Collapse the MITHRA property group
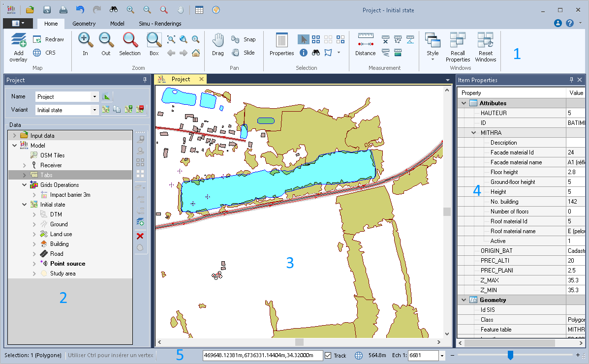The height and width of the screenshot is (364, 589). coord(473,133)
